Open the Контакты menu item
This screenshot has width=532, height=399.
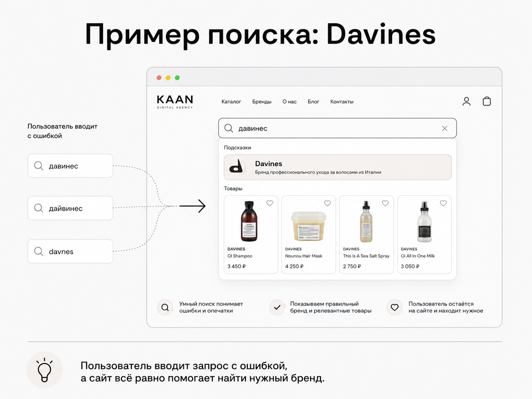click(x=342, y=102)
